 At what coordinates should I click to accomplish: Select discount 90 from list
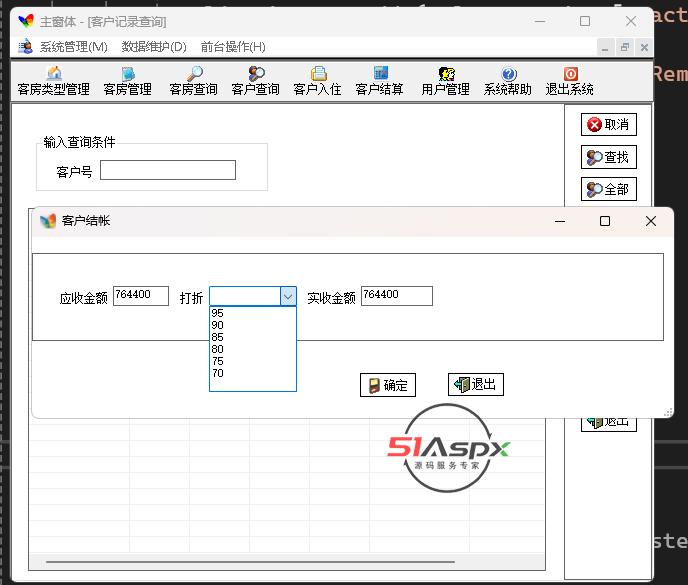(x=253, y=325)
